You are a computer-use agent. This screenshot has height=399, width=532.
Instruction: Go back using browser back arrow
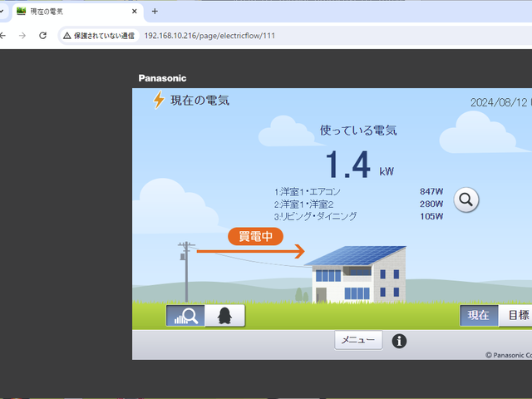coord(2,35)
